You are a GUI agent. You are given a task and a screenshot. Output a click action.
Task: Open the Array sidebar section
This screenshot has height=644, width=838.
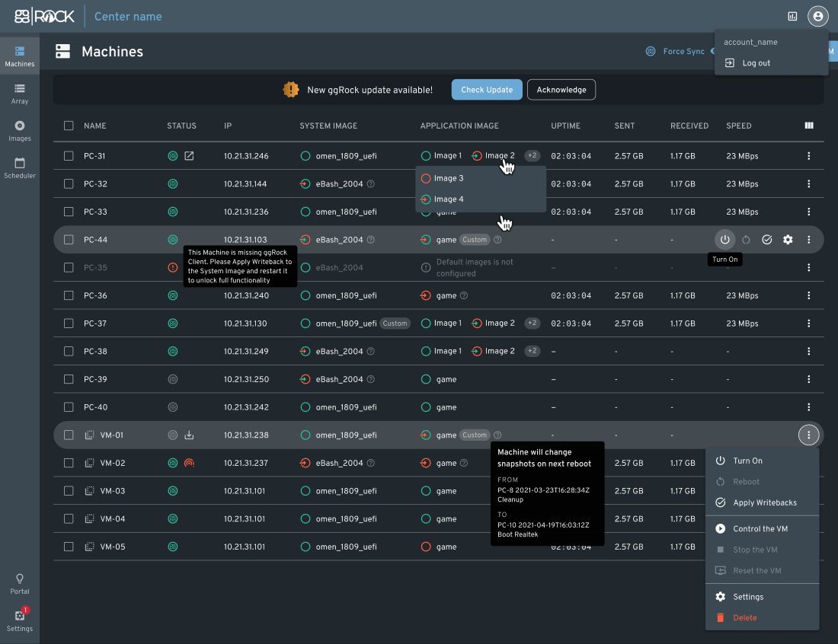pyautogui.click(x=20, y=94)
